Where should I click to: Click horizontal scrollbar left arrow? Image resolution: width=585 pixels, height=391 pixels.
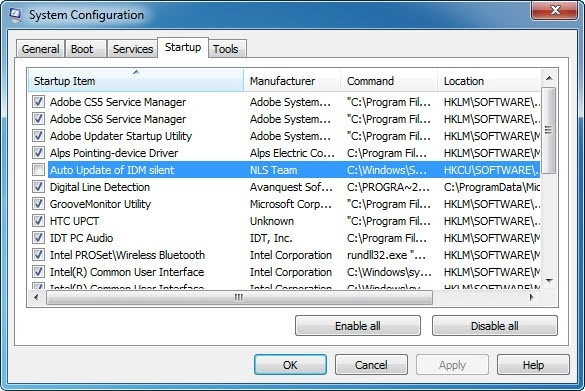click(36, 297)
